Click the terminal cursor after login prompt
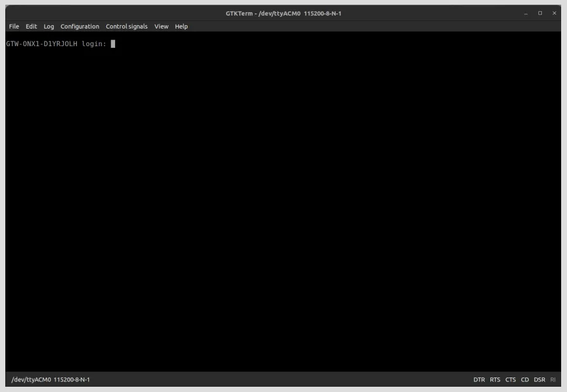 click(113, 44)
